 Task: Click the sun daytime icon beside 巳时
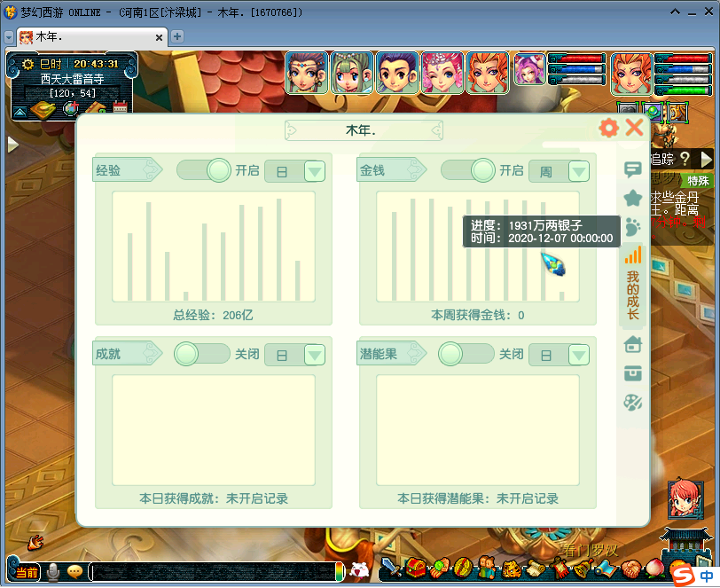tap(28, 64)
